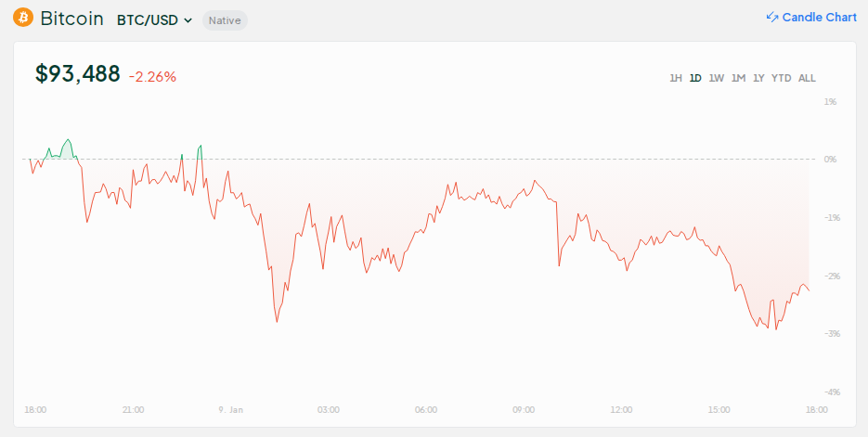Select the 1D time range
This screenshot has height=437, width=868.
(x=695, y=78)
